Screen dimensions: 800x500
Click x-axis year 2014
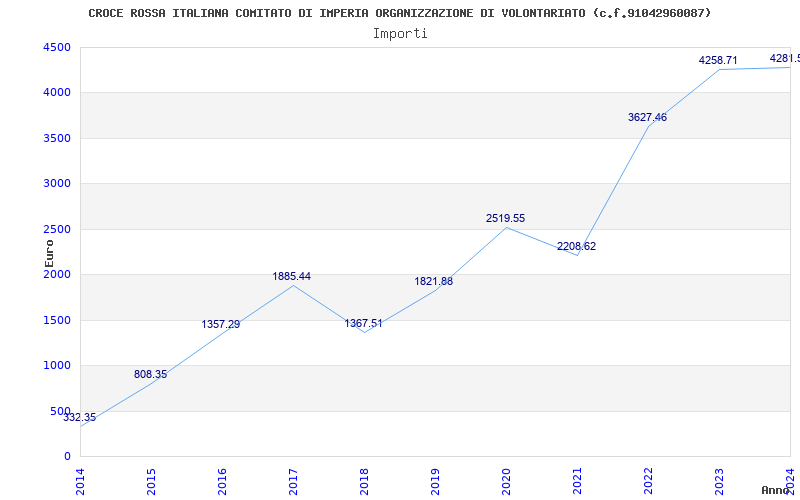(x=81, y=481)
